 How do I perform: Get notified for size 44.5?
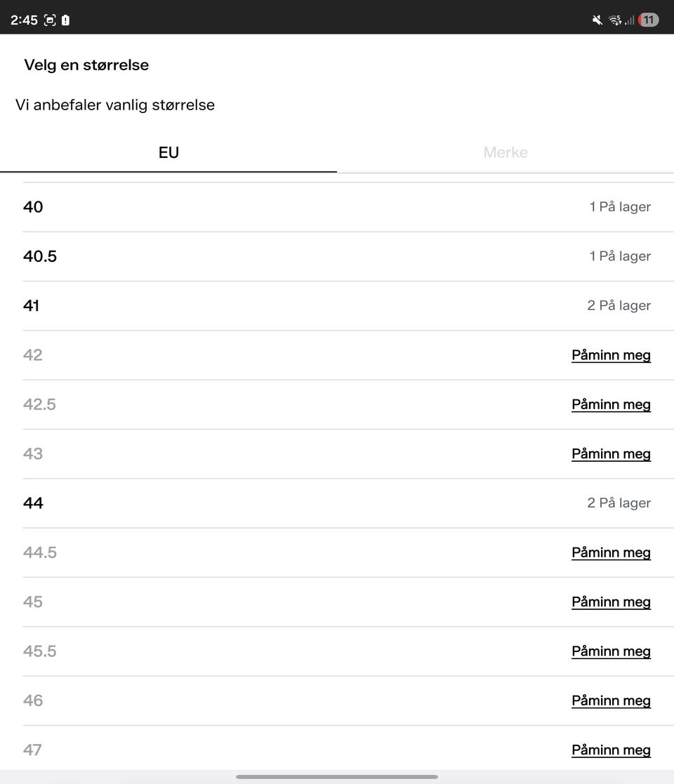[x=611, y=552]
